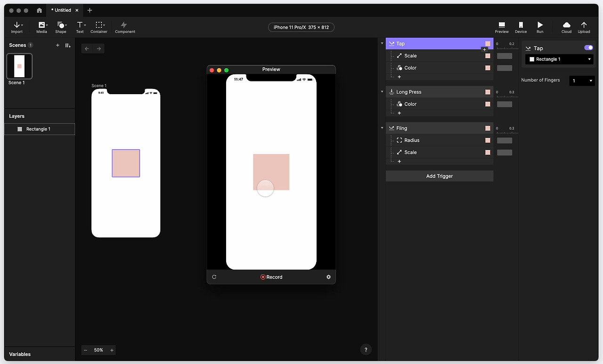The width and height of the screenshot is (603, 364).
Task: Click Long Press Color layer swatch
Action: coord(488,104)
